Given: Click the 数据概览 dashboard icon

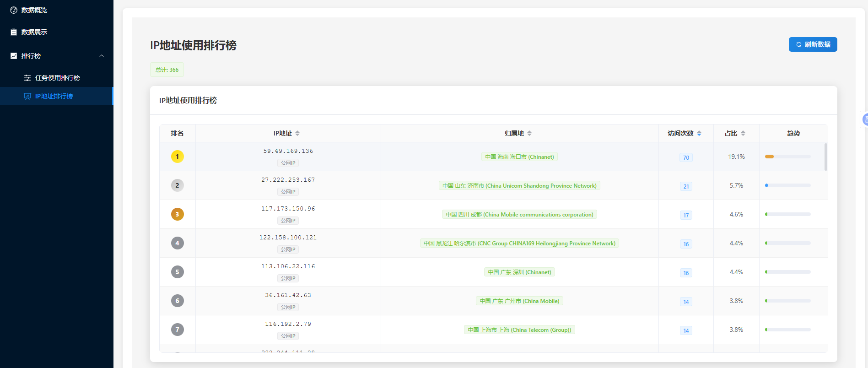Looking at the screenshot, I should coord(14,10).
